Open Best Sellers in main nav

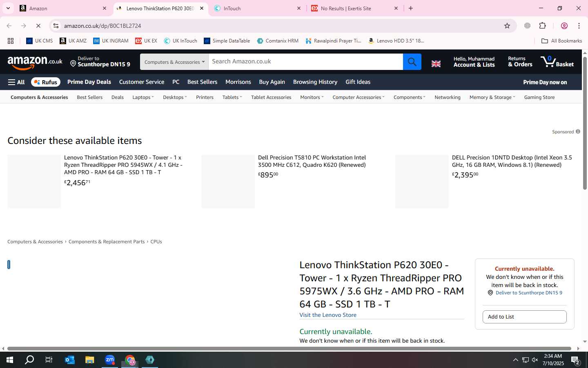[x=202, y=82]
